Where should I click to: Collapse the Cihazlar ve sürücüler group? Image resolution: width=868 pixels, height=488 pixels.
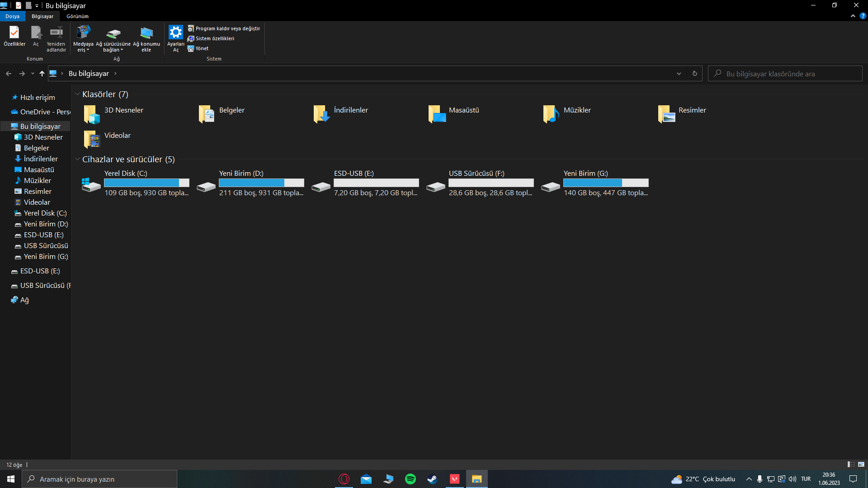77,160
